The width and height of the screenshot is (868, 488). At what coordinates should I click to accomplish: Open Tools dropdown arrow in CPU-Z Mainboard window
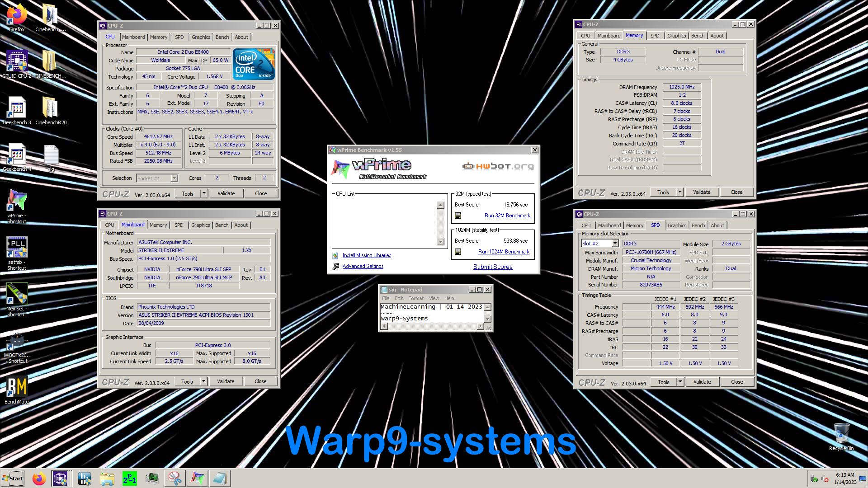pyautogui.click(x=203, y=381)
